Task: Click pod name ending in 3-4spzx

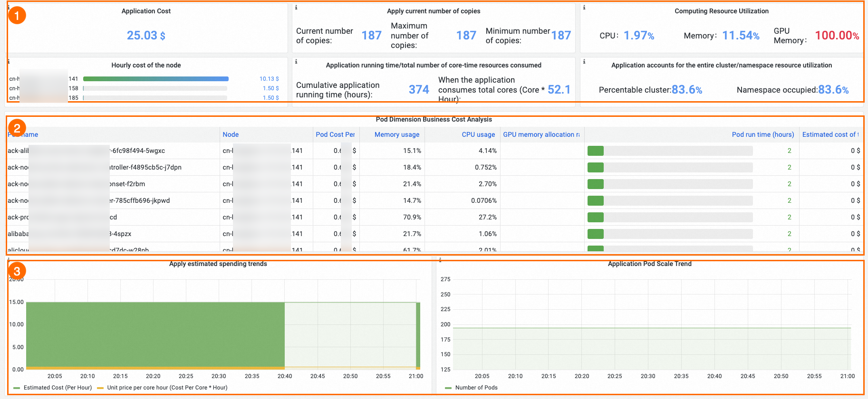Action: [69, 234]
